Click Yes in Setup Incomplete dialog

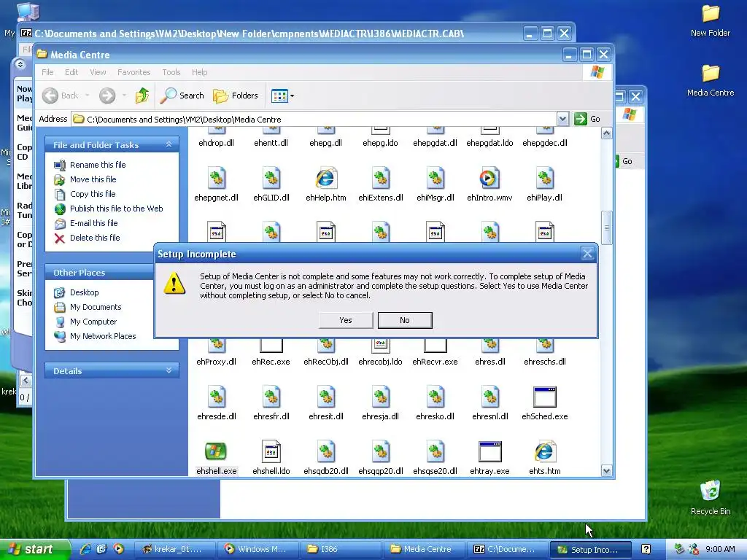(345, 320)
